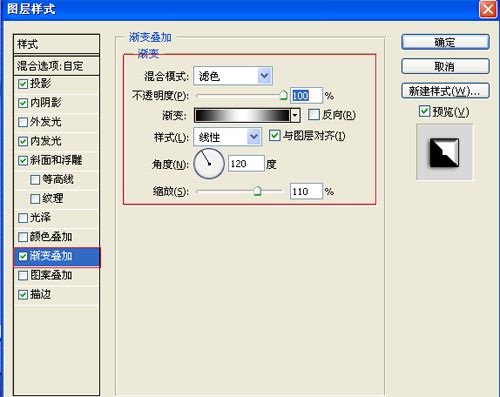The image size is (500, 397).
Task: Click the 缩放 scale slider handle
Action: 257,191
